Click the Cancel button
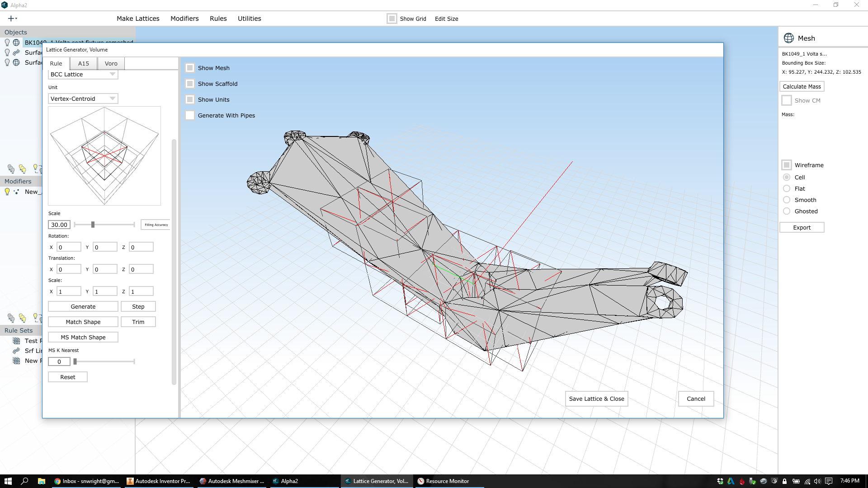The image size is (868, 488). (x=696, y=399)
